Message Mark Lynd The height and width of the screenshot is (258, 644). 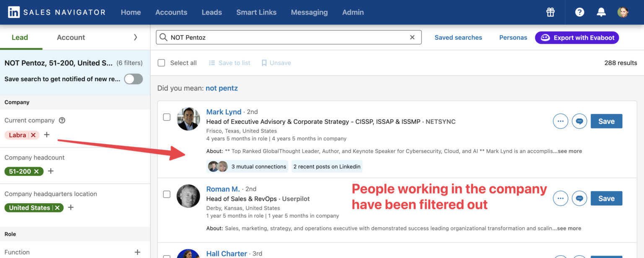tap(579, 121)
